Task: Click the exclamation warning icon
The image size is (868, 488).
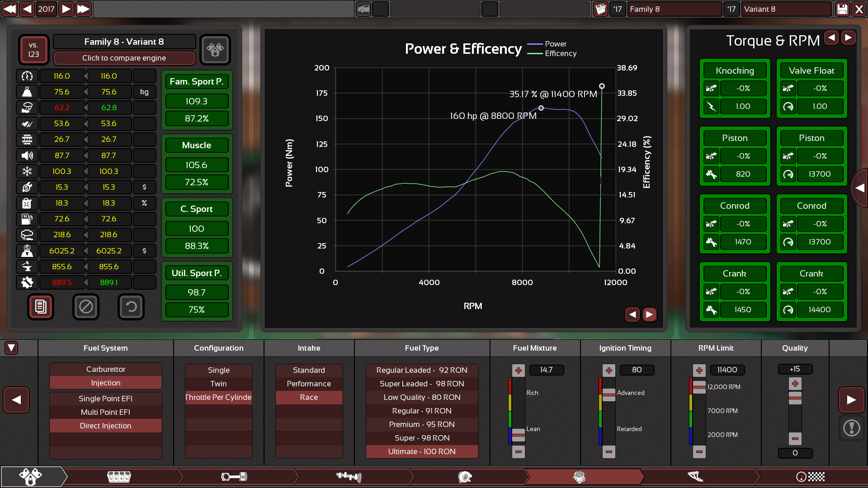Action: (x=851, y=427)
